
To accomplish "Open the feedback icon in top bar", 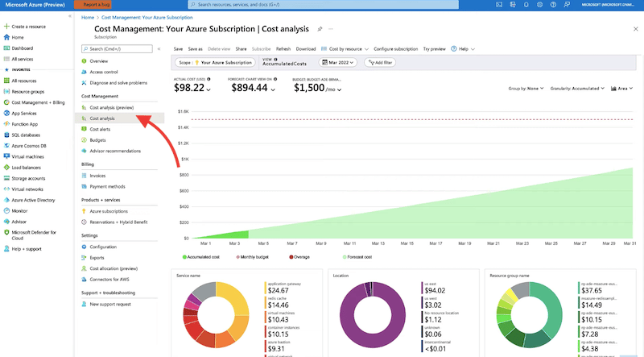I will pos(567,5).
